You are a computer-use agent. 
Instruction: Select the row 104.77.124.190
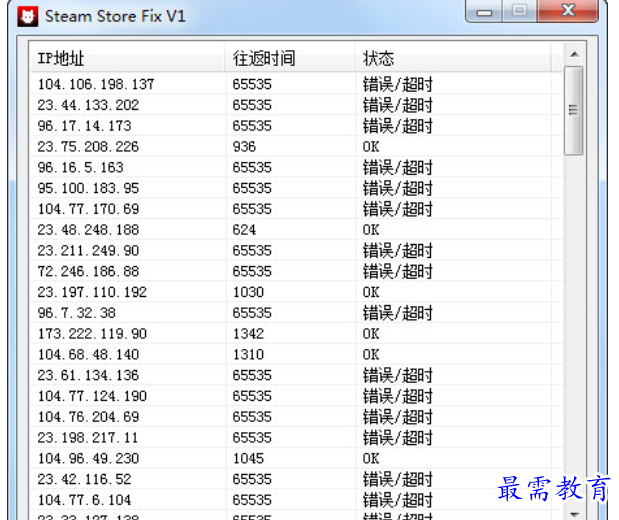pyautogui.click(x=296, y=396)
